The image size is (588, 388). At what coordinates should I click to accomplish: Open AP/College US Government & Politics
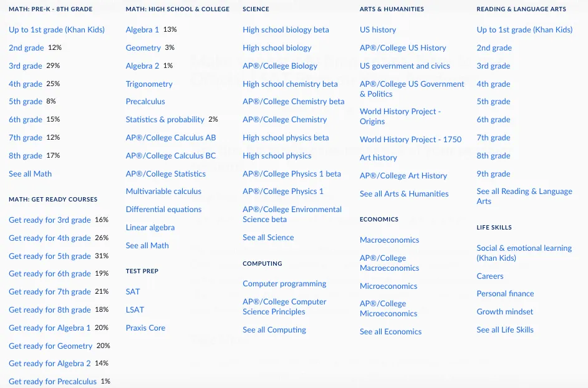tap(412, 89)
